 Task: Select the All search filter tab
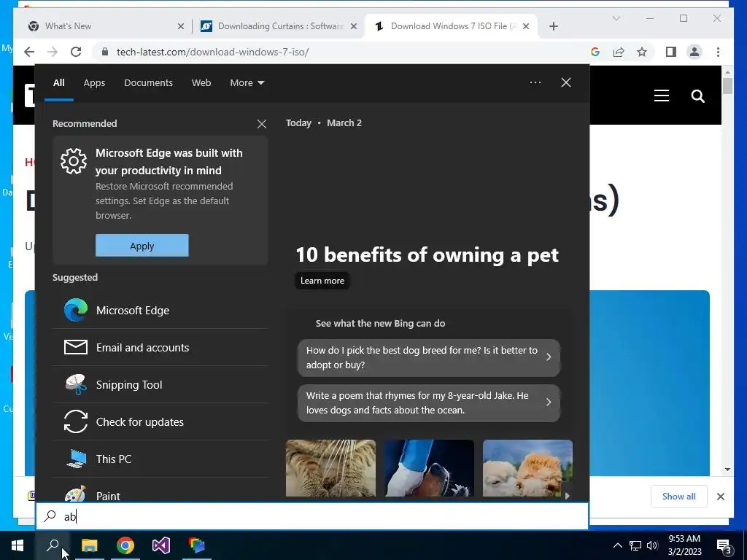pyautogui.click(x=58, y=83)
